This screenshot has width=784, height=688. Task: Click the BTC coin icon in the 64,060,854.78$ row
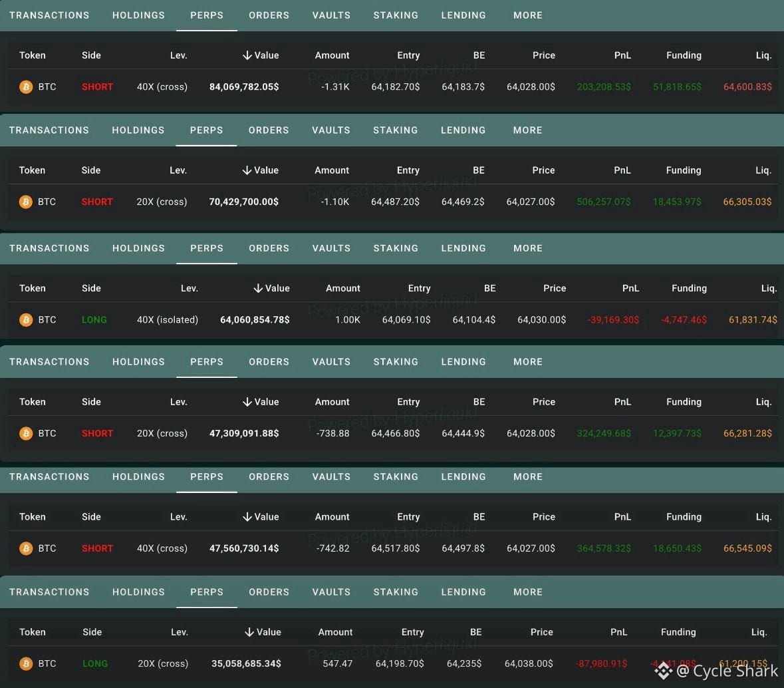[x=26, y=320]
